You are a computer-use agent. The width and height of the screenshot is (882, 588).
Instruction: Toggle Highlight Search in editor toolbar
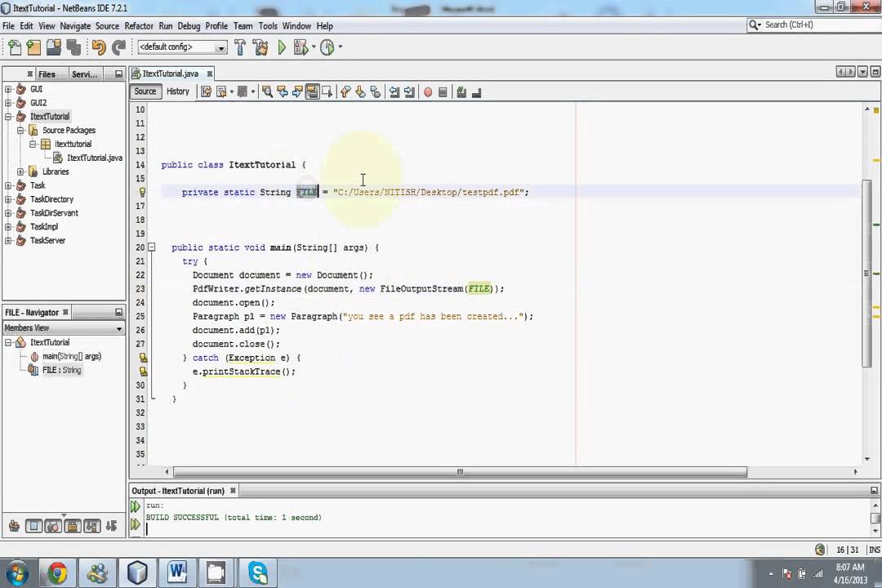coord(312,91)
